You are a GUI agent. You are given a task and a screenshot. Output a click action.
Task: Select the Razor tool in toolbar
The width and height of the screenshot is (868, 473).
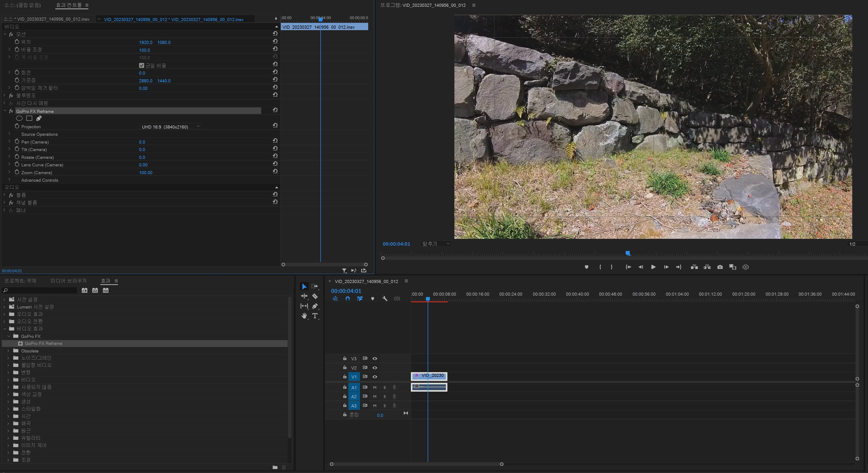(x=315, y=296)
